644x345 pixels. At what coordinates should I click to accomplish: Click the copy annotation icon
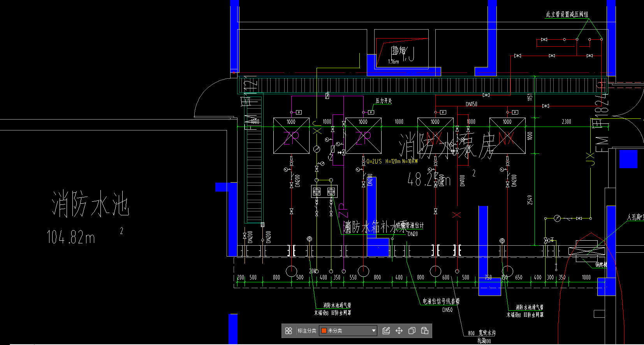click(x=412, y=331)
